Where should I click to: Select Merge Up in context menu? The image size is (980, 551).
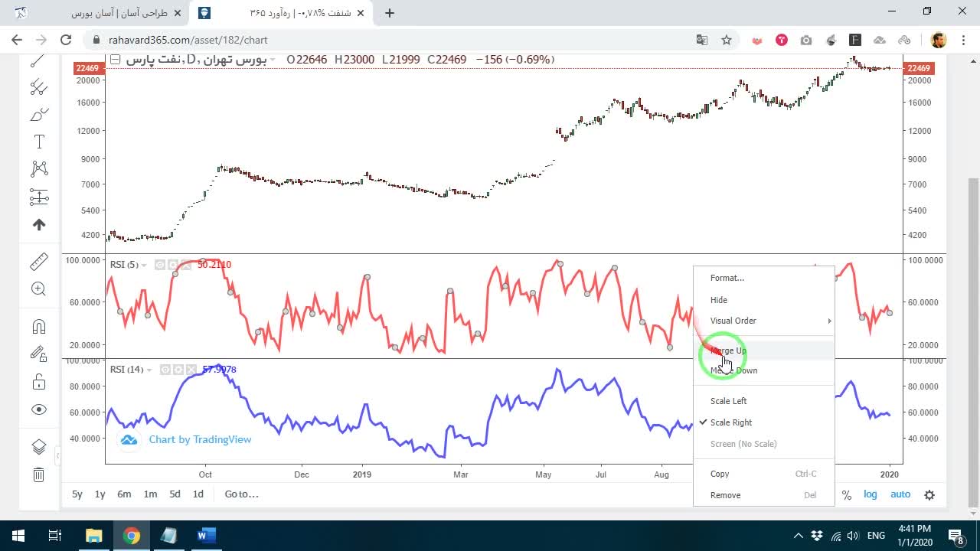coord(764,350)
